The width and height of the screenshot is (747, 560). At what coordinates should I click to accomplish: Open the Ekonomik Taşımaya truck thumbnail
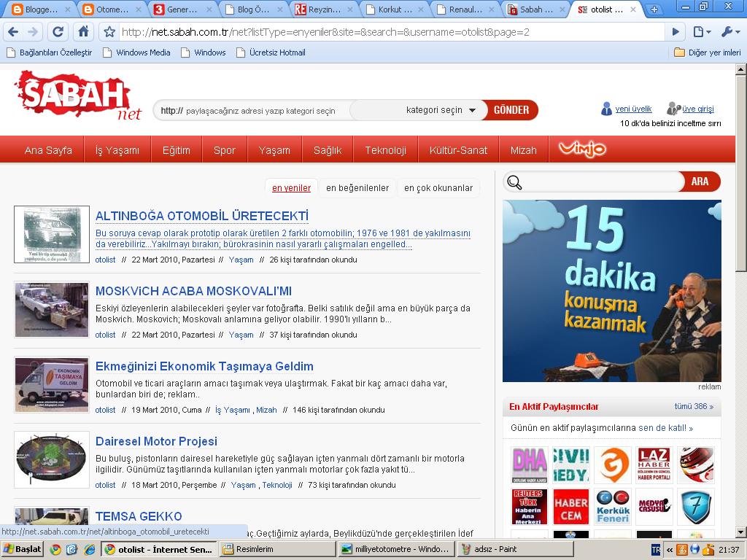[52, 384]
